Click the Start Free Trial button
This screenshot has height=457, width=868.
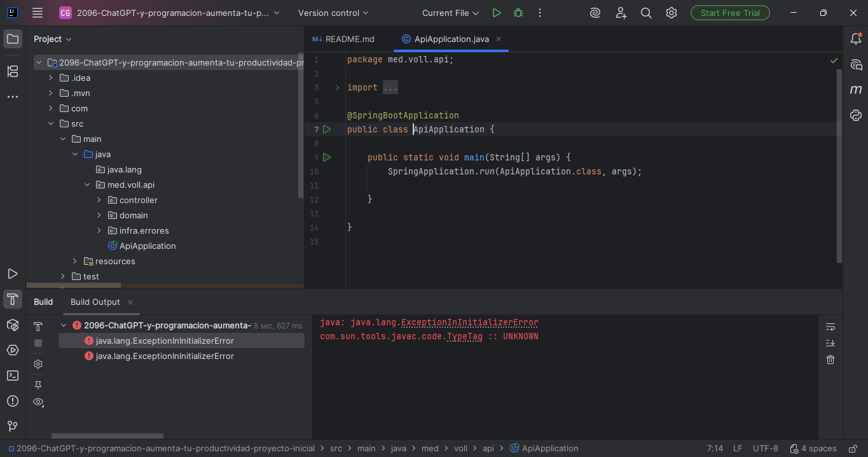point(730,13)
